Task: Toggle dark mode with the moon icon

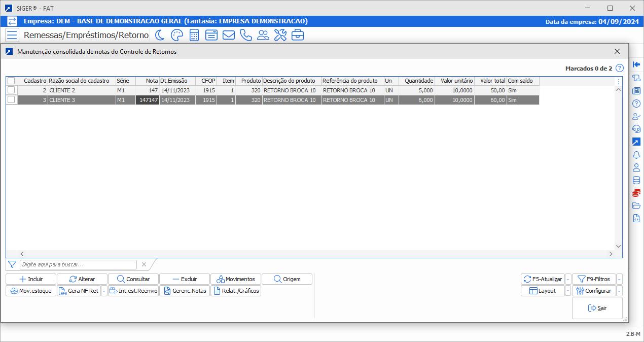Action: [159, 35]
